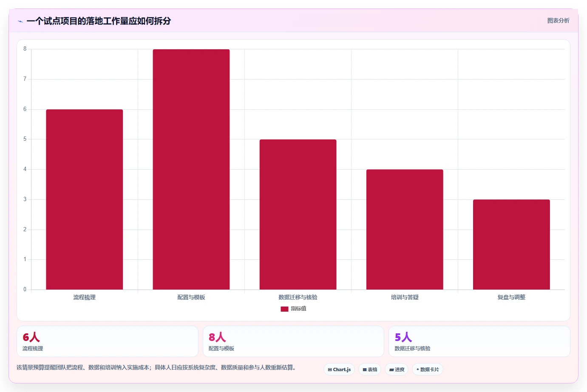Click the 配置与模板 x-axis label
Screen dimensions: 587x392
[191, 297]
